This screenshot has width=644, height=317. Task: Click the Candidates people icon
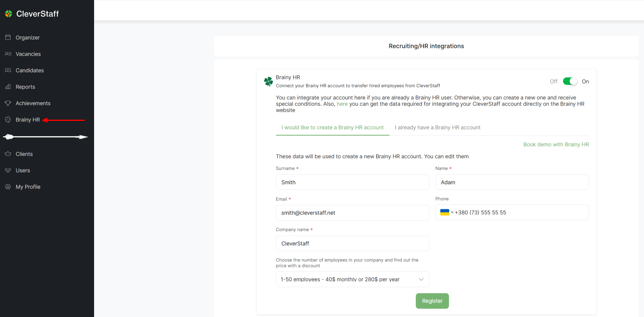[8, 70]
